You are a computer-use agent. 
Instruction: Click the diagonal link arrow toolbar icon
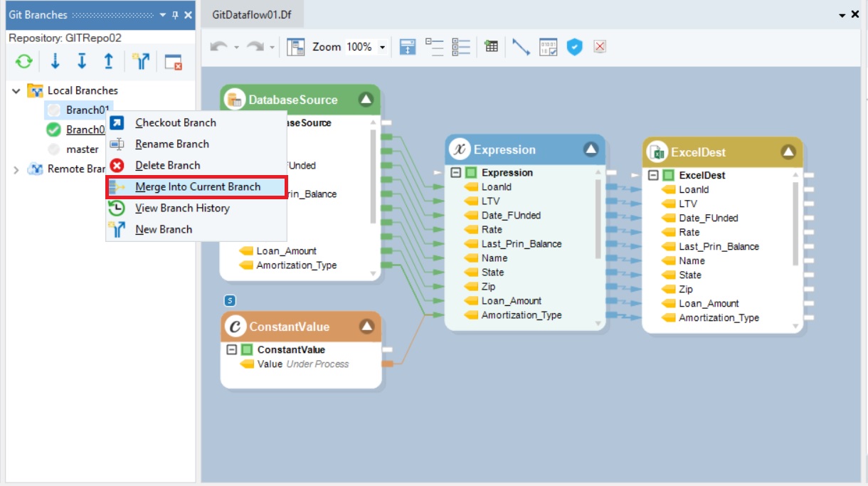point(521,47)
